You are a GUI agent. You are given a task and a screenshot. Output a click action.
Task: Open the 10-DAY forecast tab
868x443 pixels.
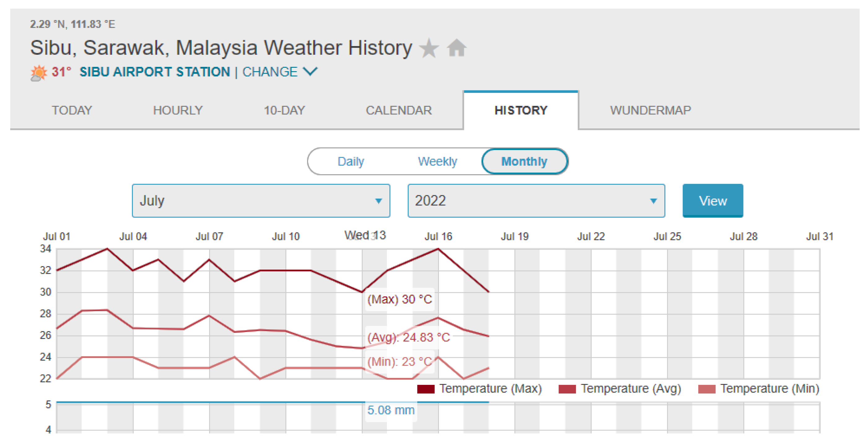[284, 110]
